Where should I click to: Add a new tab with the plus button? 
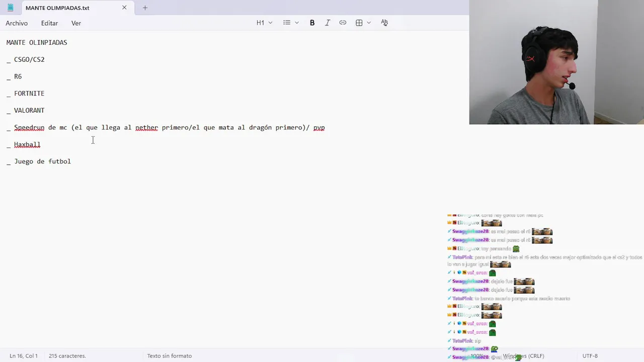pyautogui.click(x=145, y=8)
